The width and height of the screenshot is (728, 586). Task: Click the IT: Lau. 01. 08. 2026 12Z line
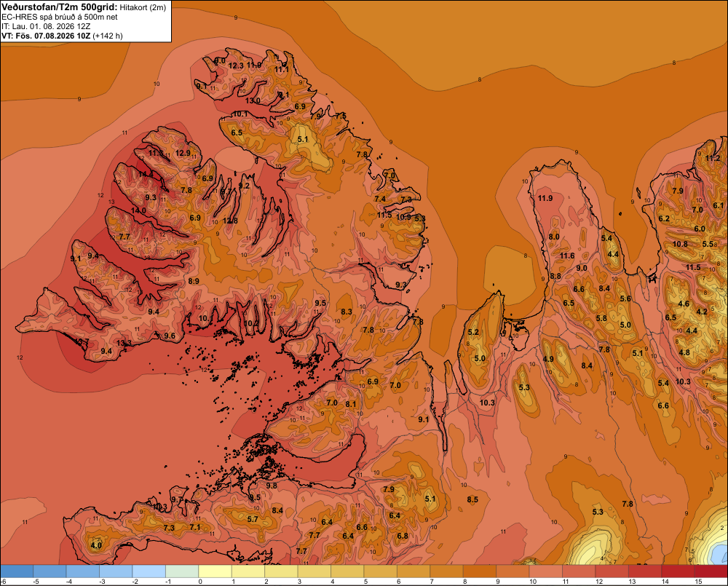pyautogui.click(x=46, y=26)
